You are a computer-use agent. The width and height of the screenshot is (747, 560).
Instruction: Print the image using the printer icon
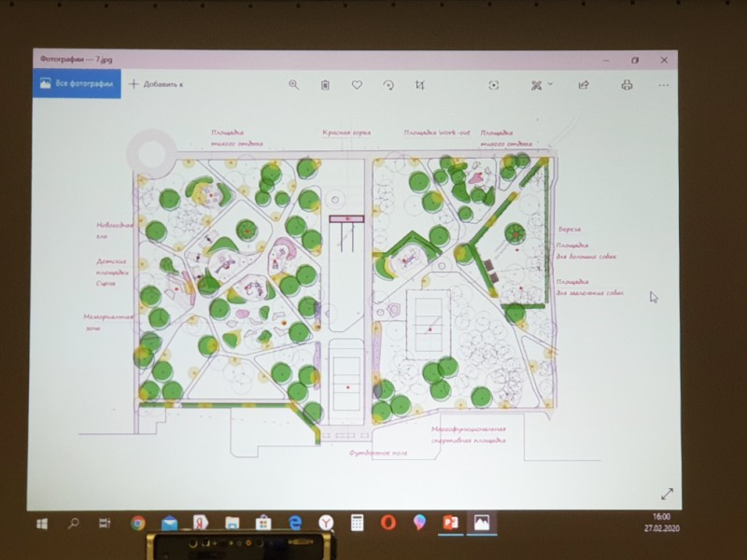[x=627, y=85]
